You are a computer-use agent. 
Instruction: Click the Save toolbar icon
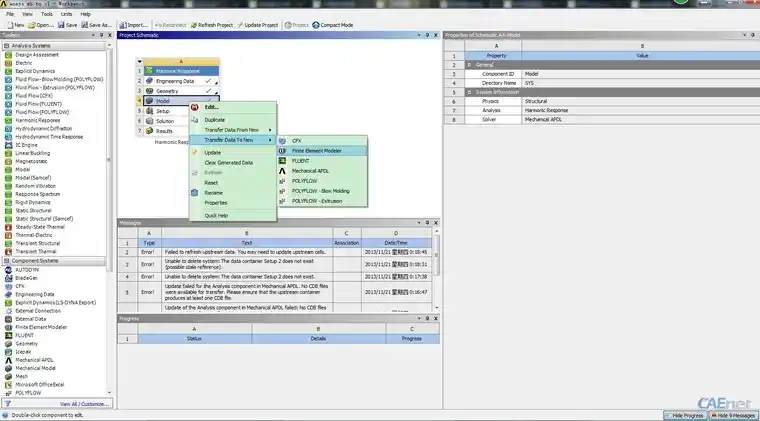point(67,25)
